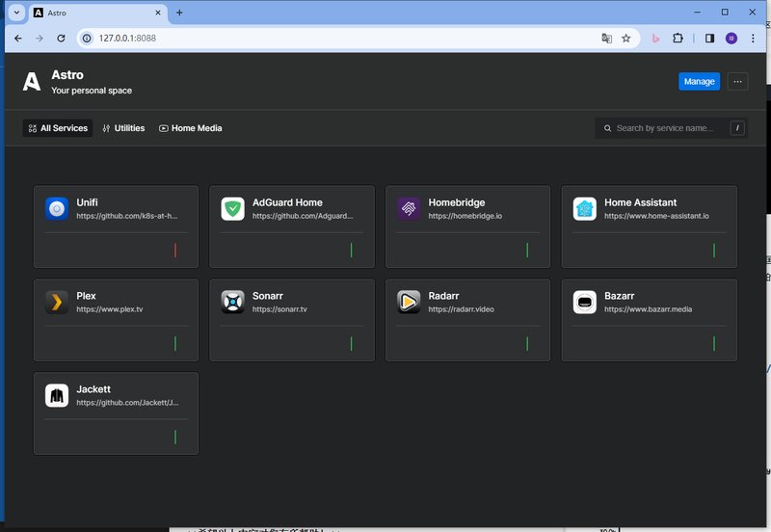771x532 pixels.
Task: Switch to the Home Media tab
Action: point(190,128)
